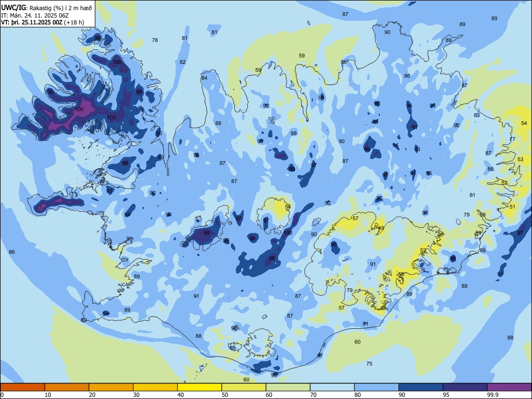This screenshot has width=532, height=399.
Task: Click the humidity value '83' on the map
Action: click(x=477, y=115)
